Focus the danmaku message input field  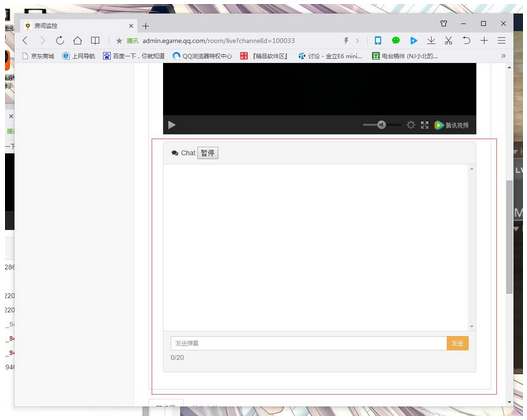(x=309, y=343)
